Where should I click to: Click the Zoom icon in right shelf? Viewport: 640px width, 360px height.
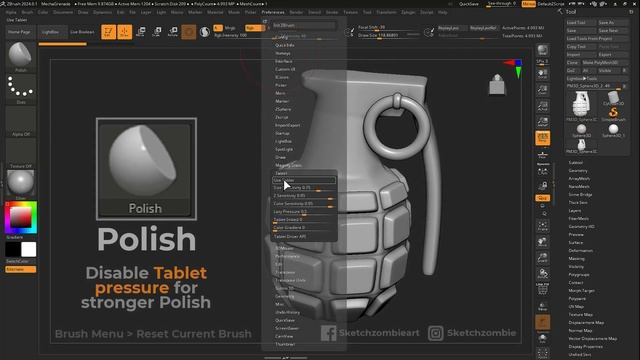tap(542, 90)
